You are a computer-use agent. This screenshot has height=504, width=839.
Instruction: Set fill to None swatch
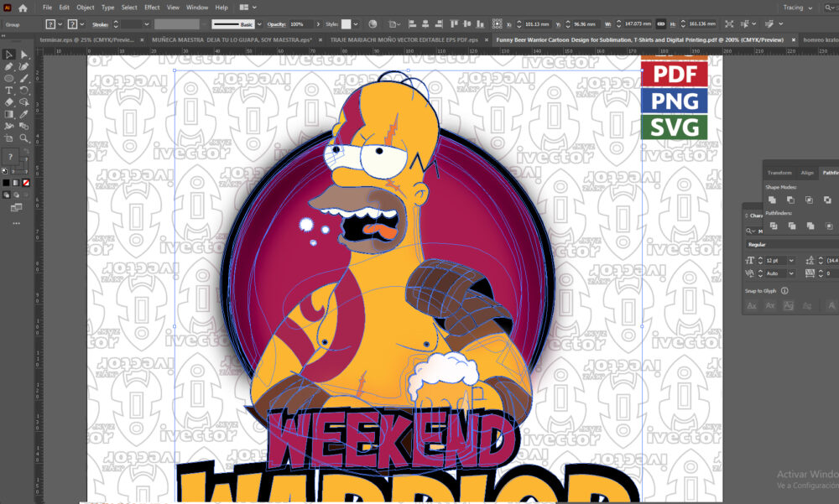pyautogui.click(x=26, y=183)
